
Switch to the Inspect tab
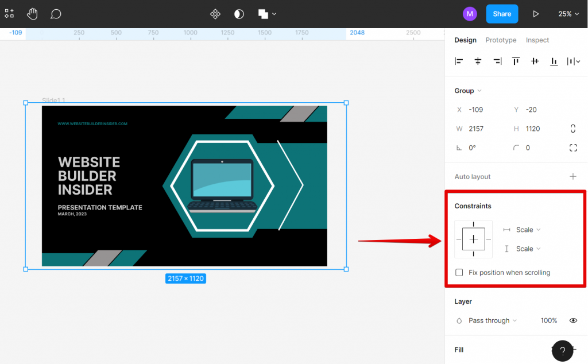(x=537, y=40)
